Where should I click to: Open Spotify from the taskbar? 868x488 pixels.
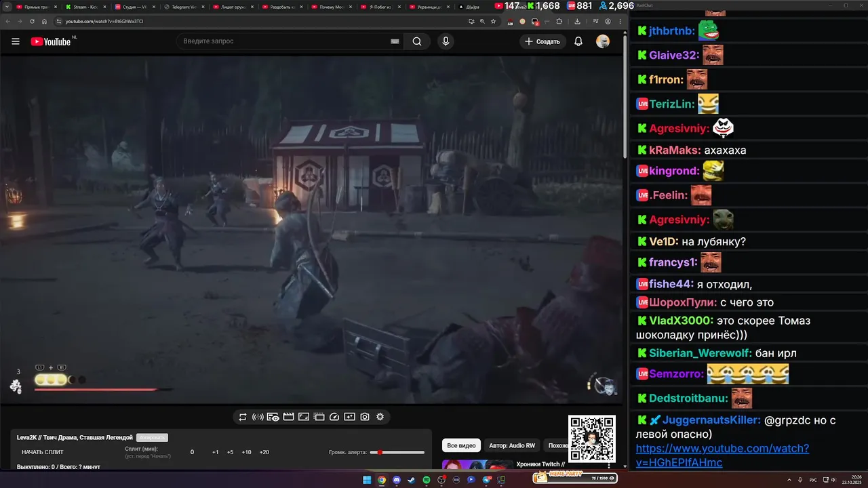click(427, 480)
